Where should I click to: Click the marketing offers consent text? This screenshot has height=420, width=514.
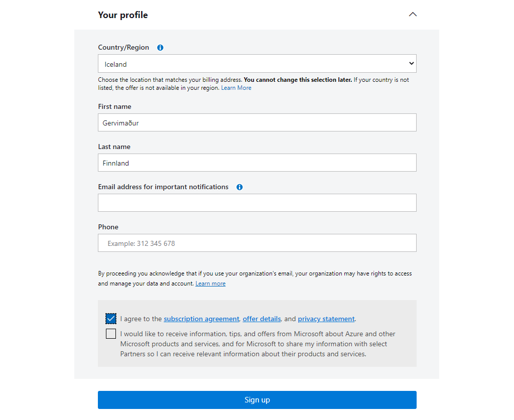(x=258, y=344)
